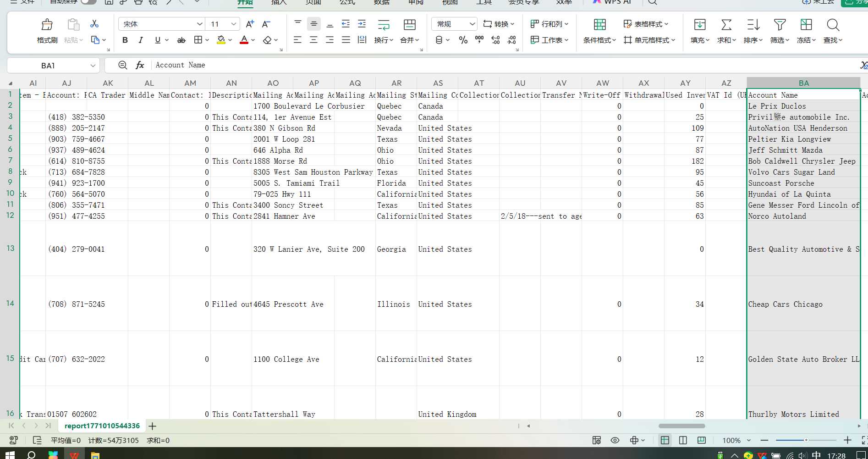Apply thousands separator (000) format
This screenshot has height=459, width=868.
[x=479, y=40]
